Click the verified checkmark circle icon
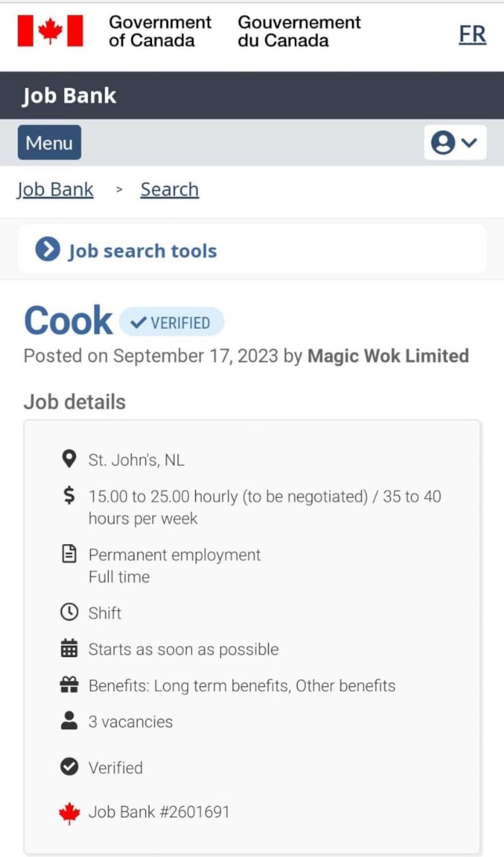Viewport: 504px width, 857px height. pyautogui.click(x=69, y=767)
